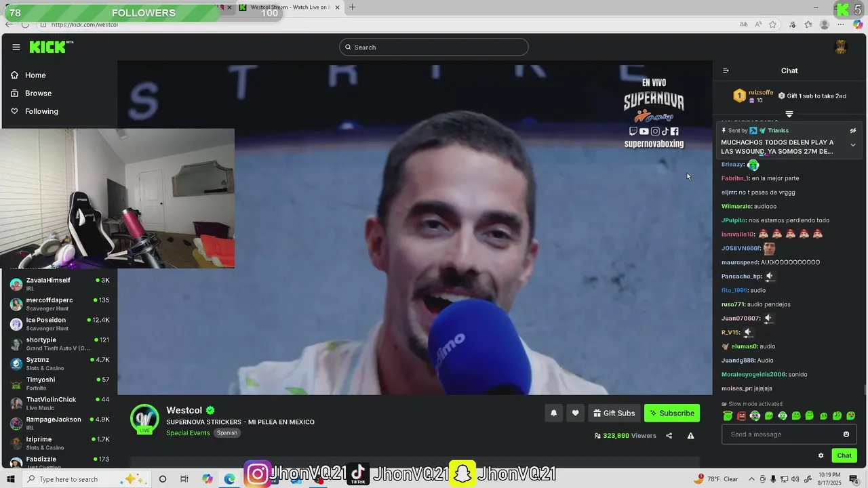Click the chat scrollbar
Viewport: 868px width, 488px height.
tap(865, 390)
